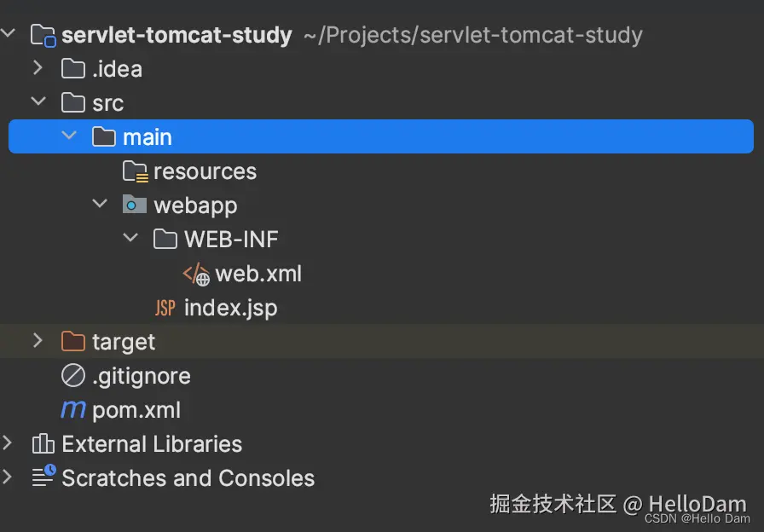Expand the target folder chevron

38,341
